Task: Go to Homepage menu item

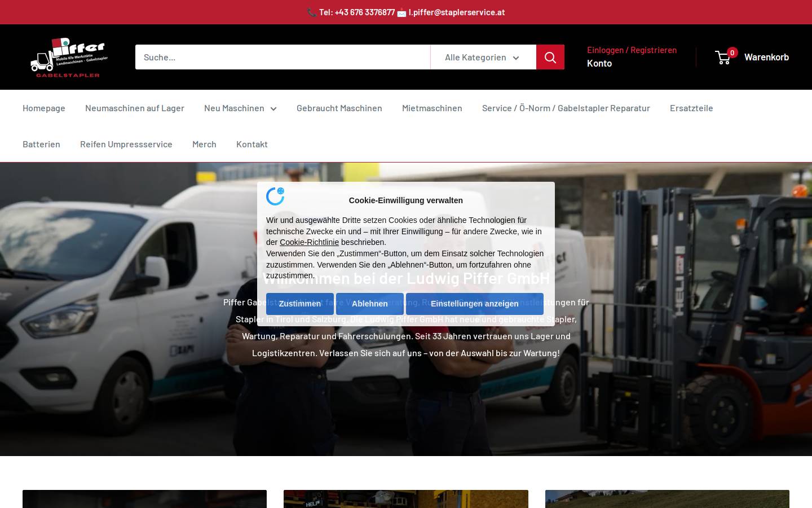Action: point(44,108)
